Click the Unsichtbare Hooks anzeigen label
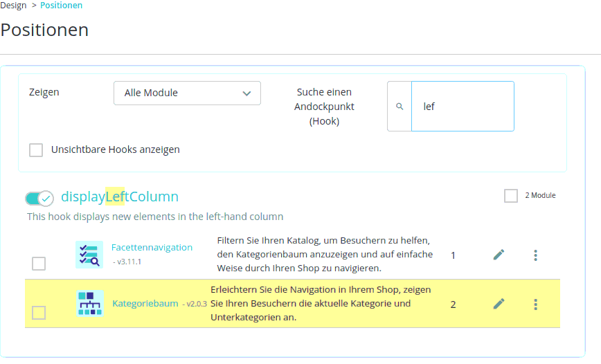601x364 pixels. coord(116,149)
